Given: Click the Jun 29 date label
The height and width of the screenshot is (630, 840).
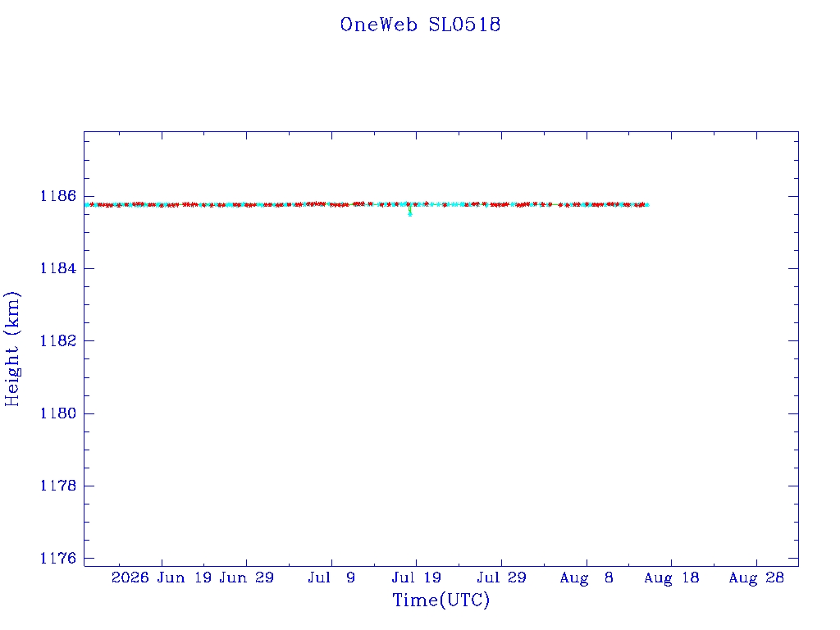Looking at the screenshot, I should (x=246, y=577).
